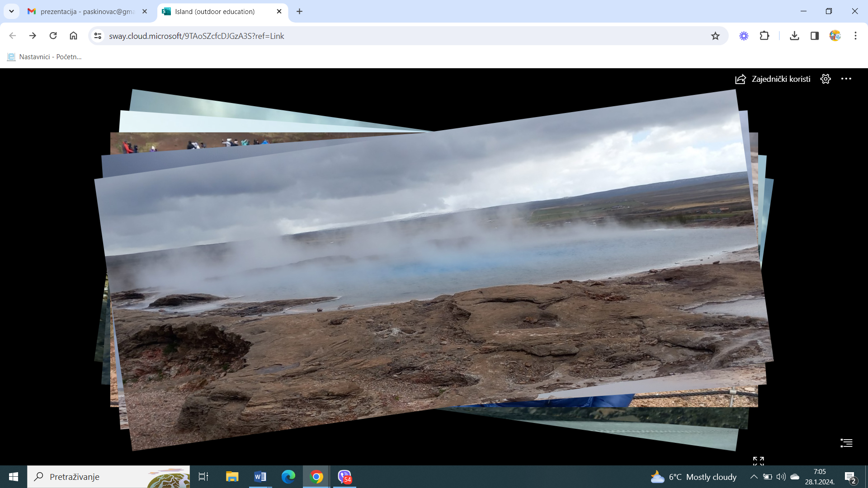Select the Chrome taskbar icon

click(x=316, y=477)
